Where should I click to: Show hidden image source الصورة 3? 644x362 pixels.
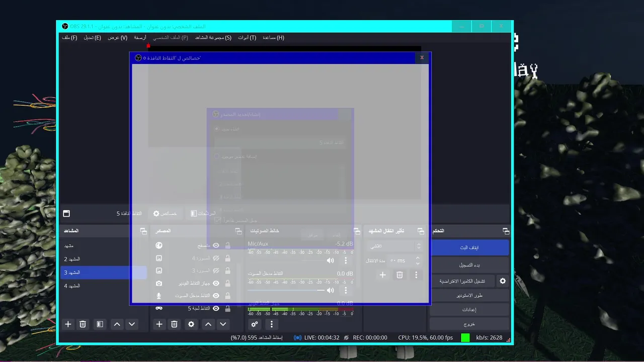click(216, 270)
